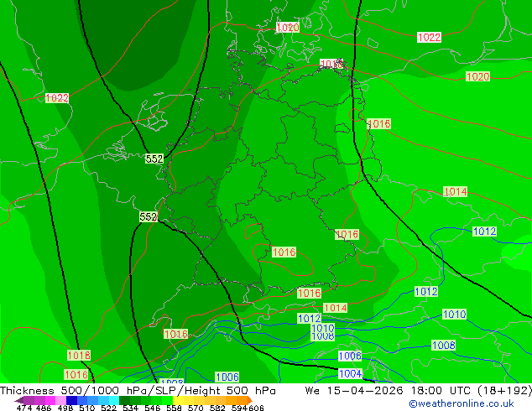This screenshot has height=411, width=532.
Task: Click the map title 'Thickness 500/1000 hPa/SLP/Height 500 hPa'
Action: tap(138, 391)
